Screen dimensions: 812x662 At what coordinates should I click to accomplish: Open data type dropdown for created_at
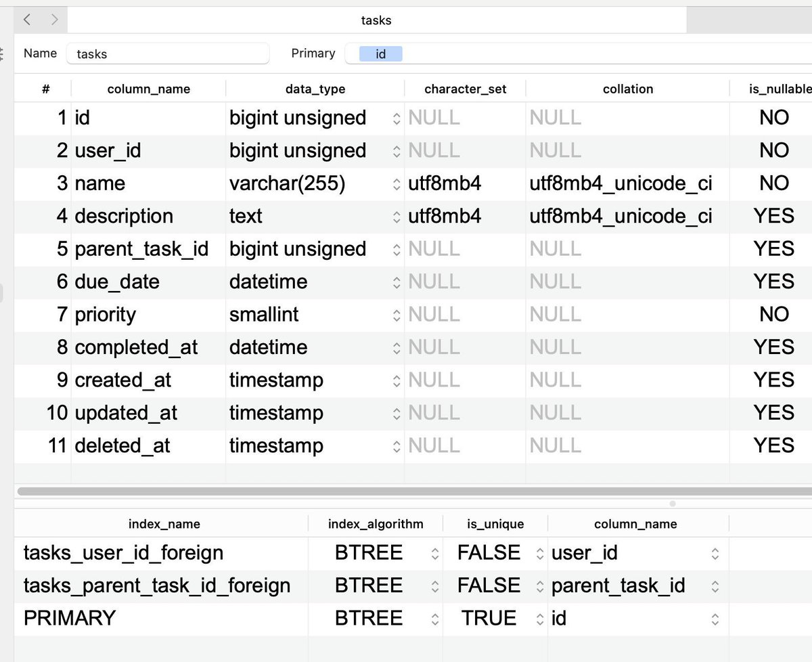(397, 380)
